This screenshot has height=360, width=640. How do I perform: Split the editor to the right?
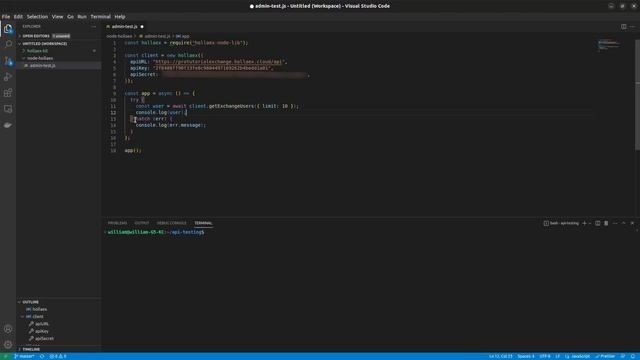click(x=623, y=27)
